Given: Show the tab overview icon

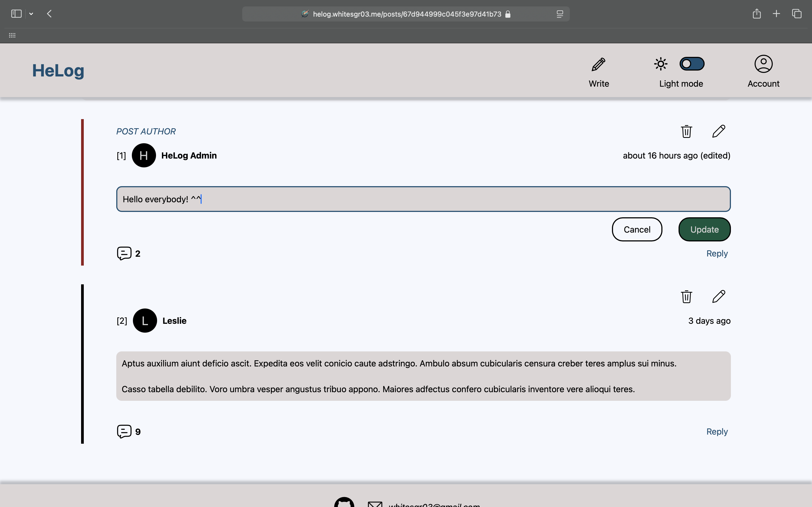Looking at the screenshot, I should point(797,14).
